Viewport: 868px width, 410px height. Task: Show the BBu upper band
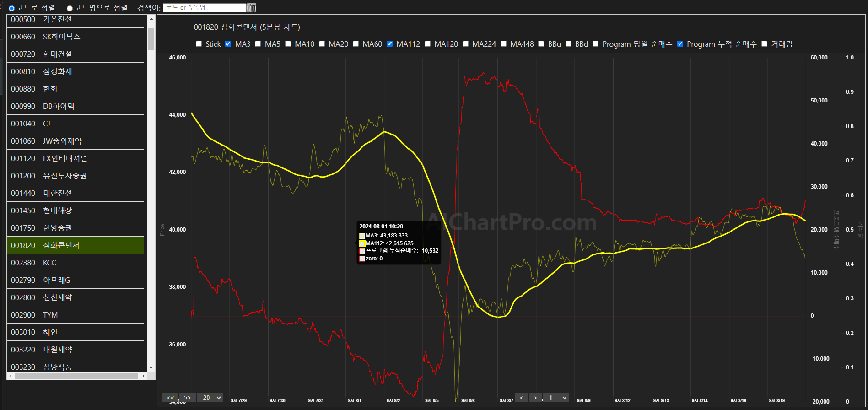coord(541,44)
